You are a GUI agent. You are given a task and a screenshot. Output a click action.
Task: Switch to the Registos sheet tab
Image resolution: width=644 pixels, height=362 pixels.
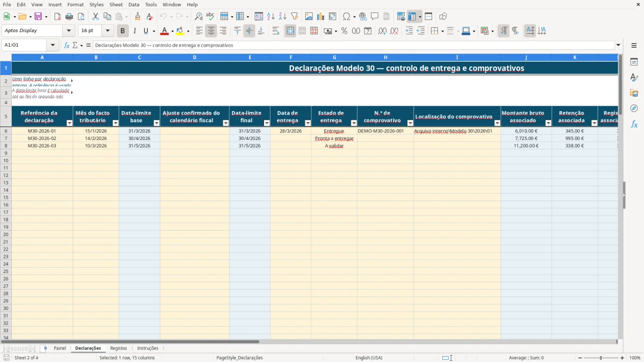[x=119, y=349]
